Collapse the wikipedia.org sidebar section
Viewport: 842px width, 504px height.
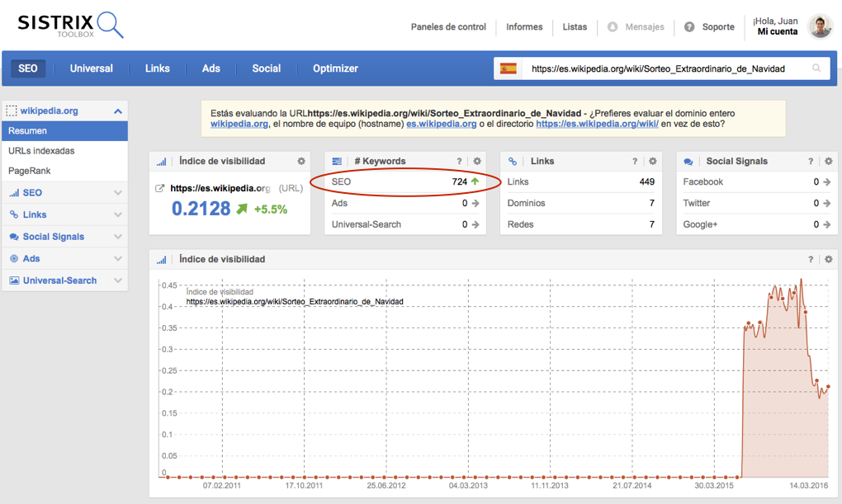tap(118, 111)
